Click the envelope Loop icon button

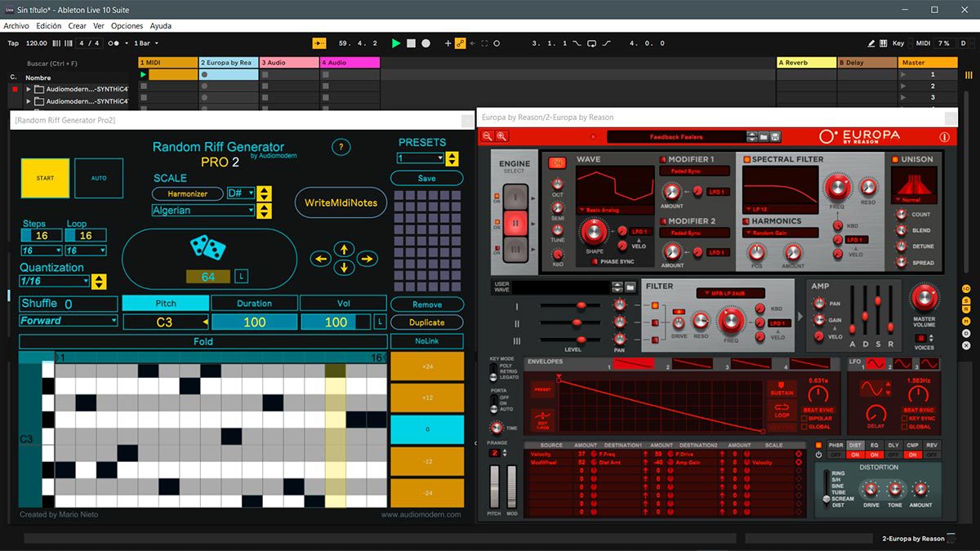point(782,410)
